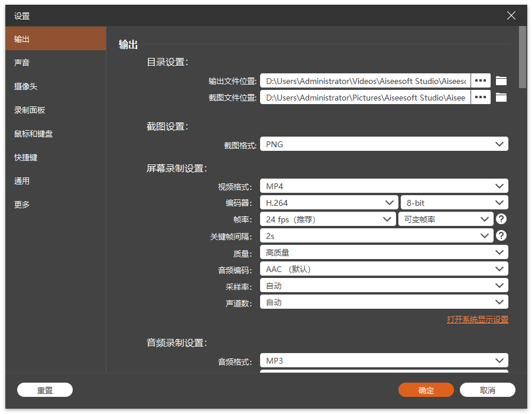The width and height of the screenshot is (532, 414).
Task: Open folder icon for screenshot file location
Action: [x=501, y=97]
